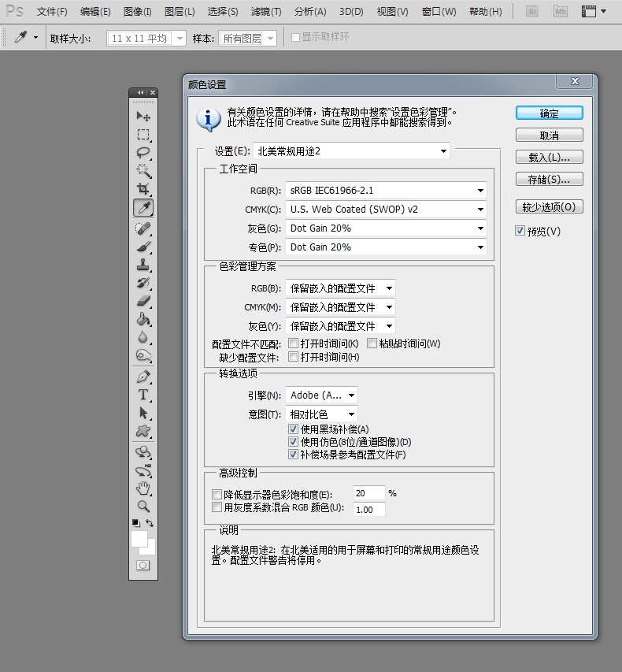The height and width of the screenshot is (672, 622).
Task: Open working space 灰色(G) dropdown
Action: coord(386,228)
